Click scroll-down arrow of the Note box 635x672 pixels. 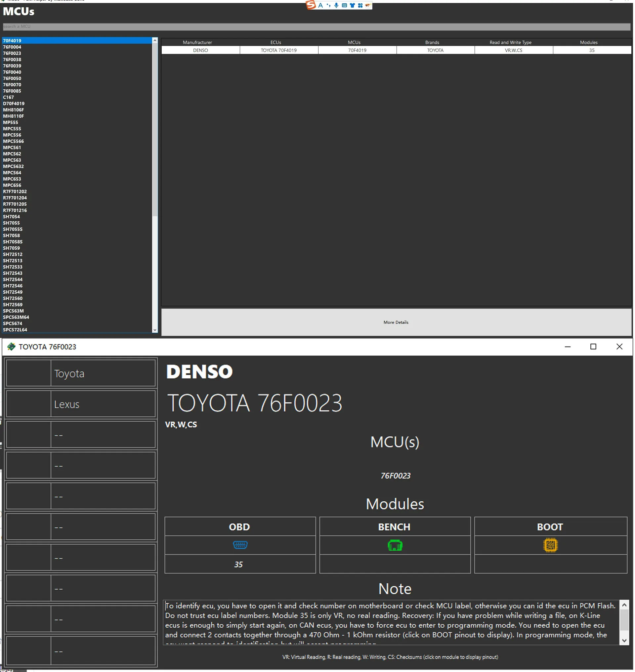624,640
